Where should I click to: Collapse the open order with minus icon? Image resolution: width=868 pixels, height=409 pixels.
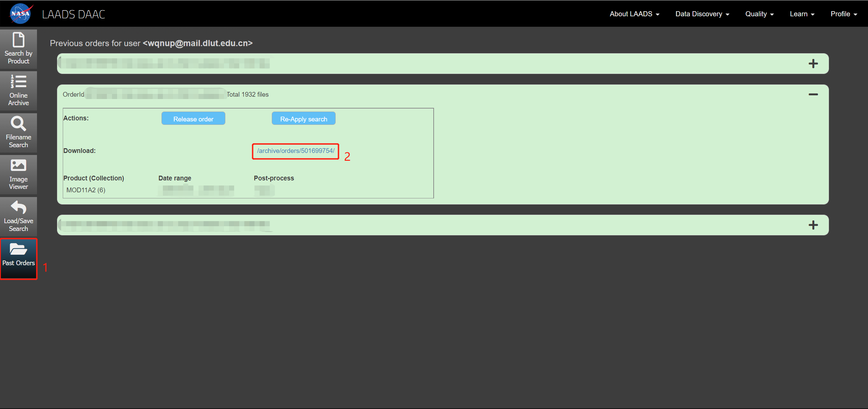pos(813,95)
